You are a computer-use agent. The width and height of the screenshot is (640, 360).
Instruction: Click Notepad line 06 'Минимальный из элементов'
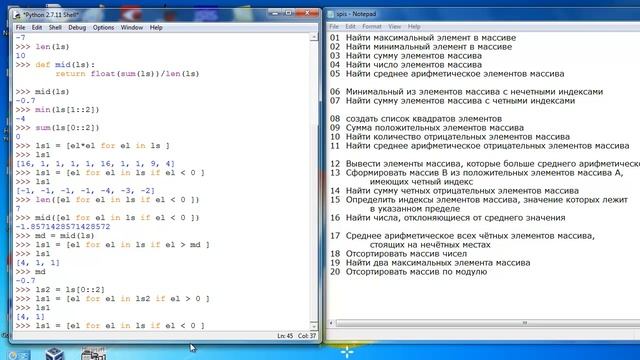(466, 91)
